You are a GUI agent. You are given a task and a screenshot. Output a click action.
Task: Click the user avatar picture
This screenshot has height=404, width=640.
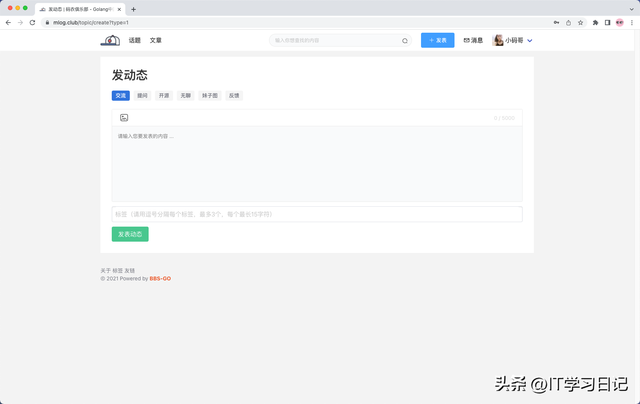498,40
